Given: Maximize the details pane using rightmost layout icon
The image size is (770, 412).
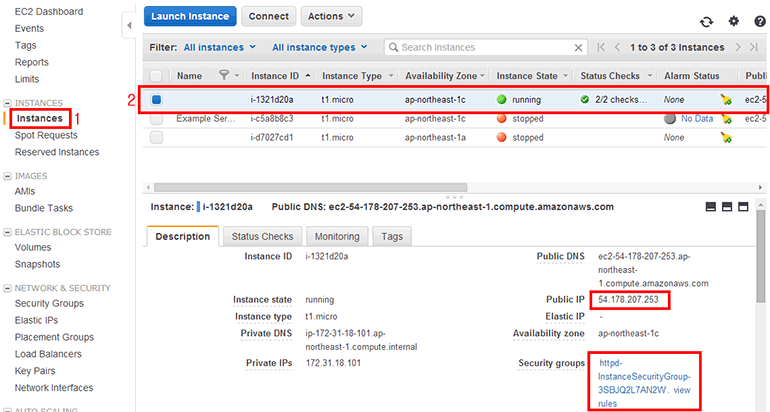Looking at the screenshot, I should click(x=743, y=207).
